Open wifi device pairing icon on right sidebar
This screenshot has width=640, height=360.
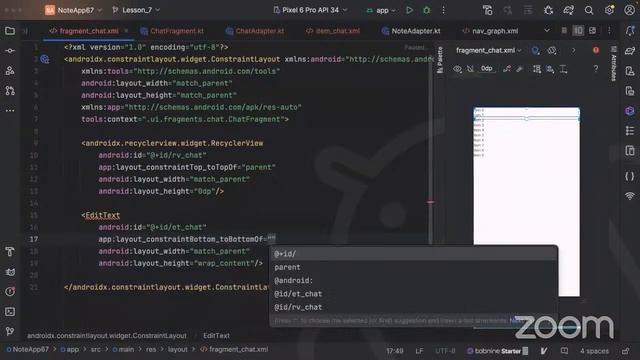[630, 196]
